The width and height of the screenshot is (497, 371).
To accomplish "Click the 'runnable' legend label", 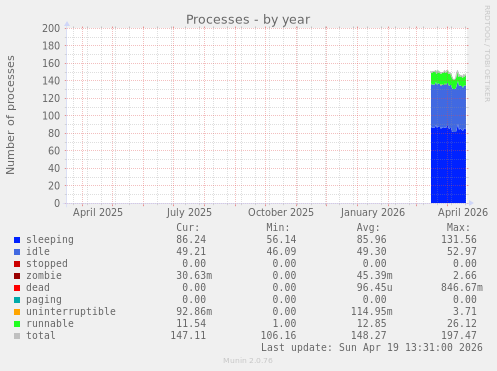I will (50, 323).
